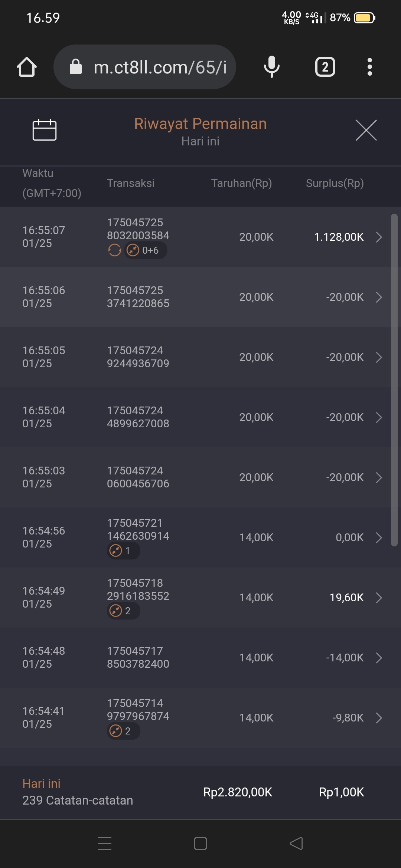Tap the microphone voice search icon
401x868 pixels.
click(x=271, y=67)
